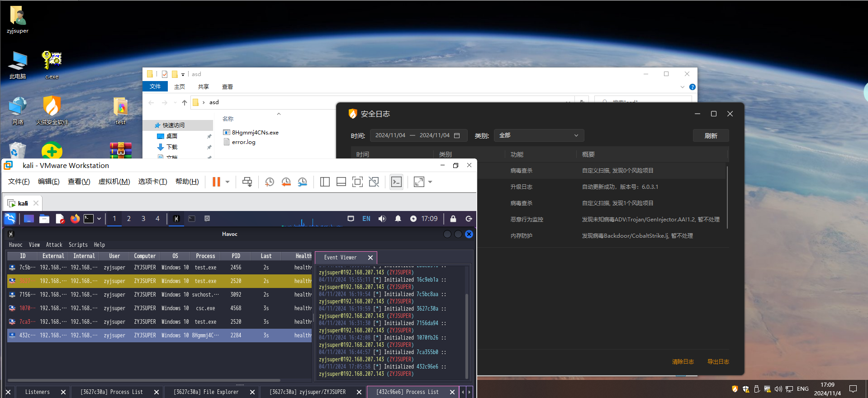
Task: Take a snapshot of the virtual machine
Action: [270, 182]
